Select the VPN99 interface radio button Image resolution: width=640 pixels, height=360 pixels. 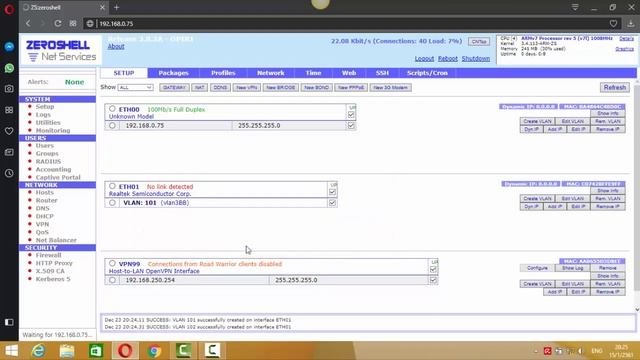point(112,263)
